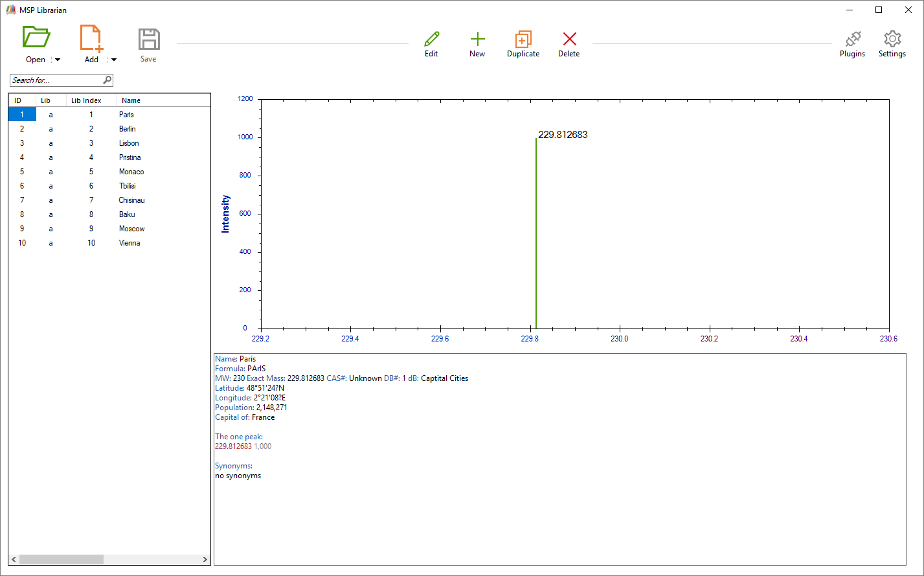Click the search magnifier icon
The width and height of the screenshot is (924, 576).
coord(107,80)
